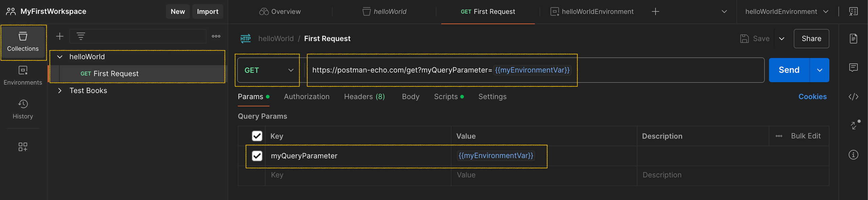The image size is (868, 200).
Task: Click the filter collections icon
Action: click(81, 36)
